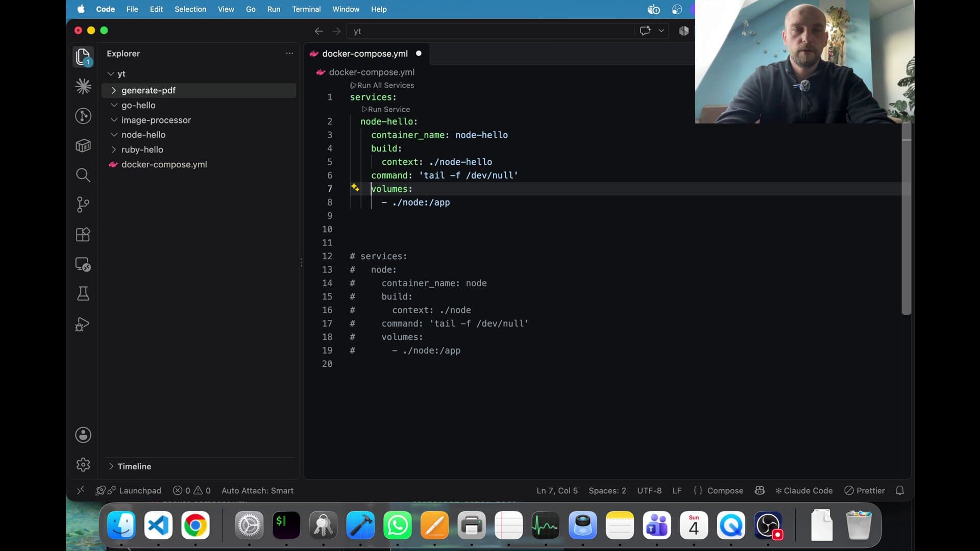
Task: Open the chat icon next to search bar
Action: pos(645,31)
